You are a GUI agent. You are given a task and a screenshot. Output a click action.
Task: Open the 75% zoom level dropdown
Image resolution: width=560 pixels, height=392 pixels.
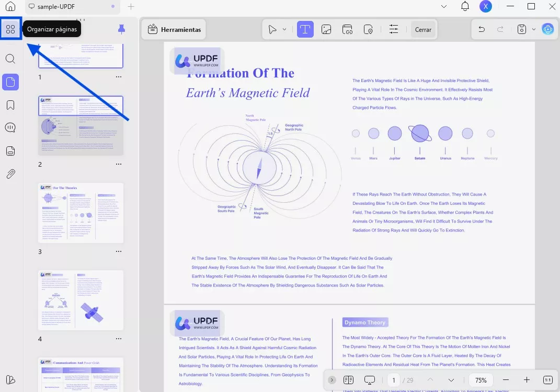481,380
